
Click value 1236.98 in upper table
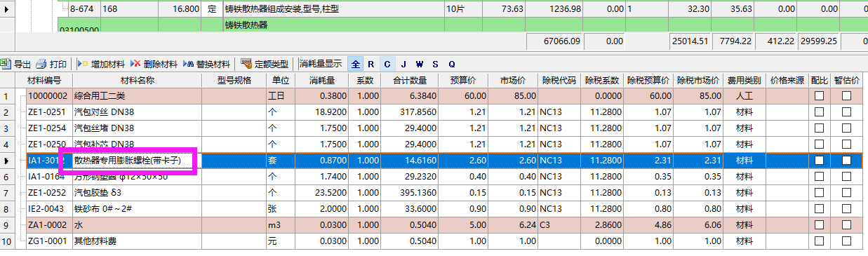point(555,8)
